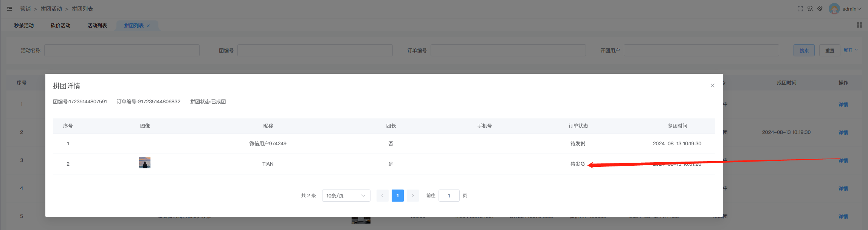
Task: Open the admin user dropdown
Action: tap(852, 9)
